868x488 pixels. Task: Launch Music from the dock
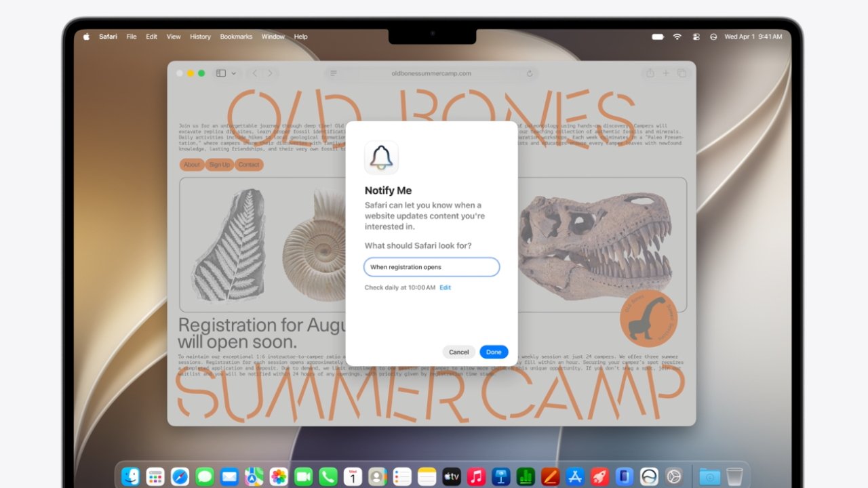pyautogui.click(x=476, y=476)
